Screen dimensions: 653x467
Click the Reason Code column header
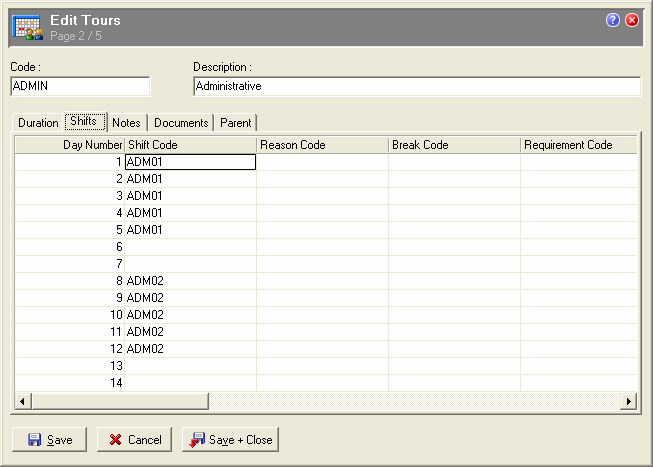click(322, 145)
